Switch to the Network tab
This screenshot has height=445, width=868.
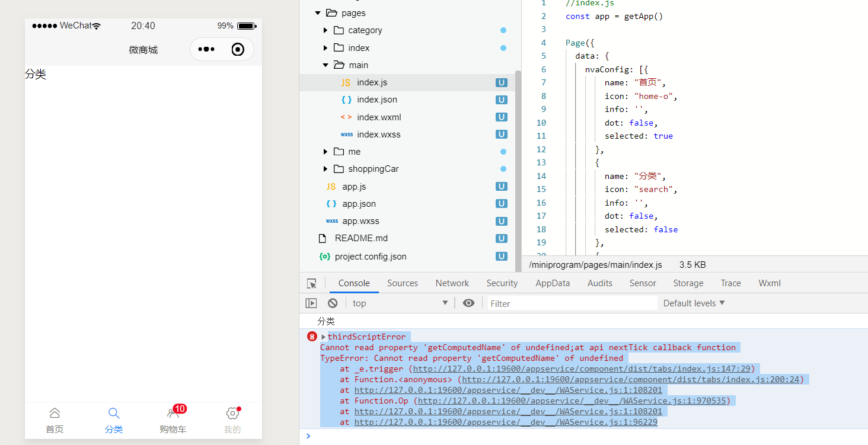click(452, 283)
